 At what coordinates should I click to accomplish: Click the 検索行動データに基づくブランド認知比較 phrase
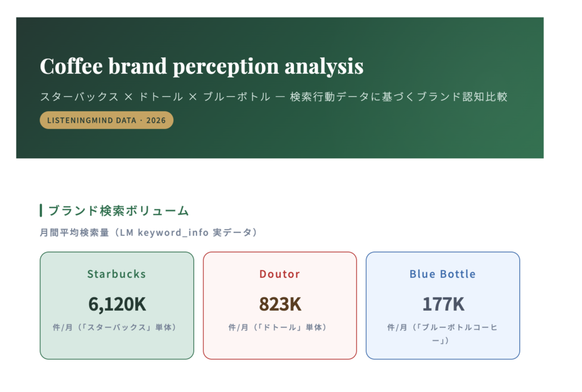(398, 97)
